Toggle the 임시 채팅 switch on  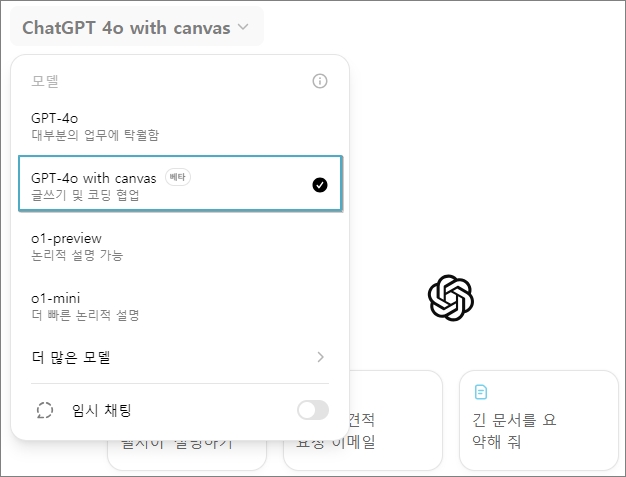click(313, 410)
